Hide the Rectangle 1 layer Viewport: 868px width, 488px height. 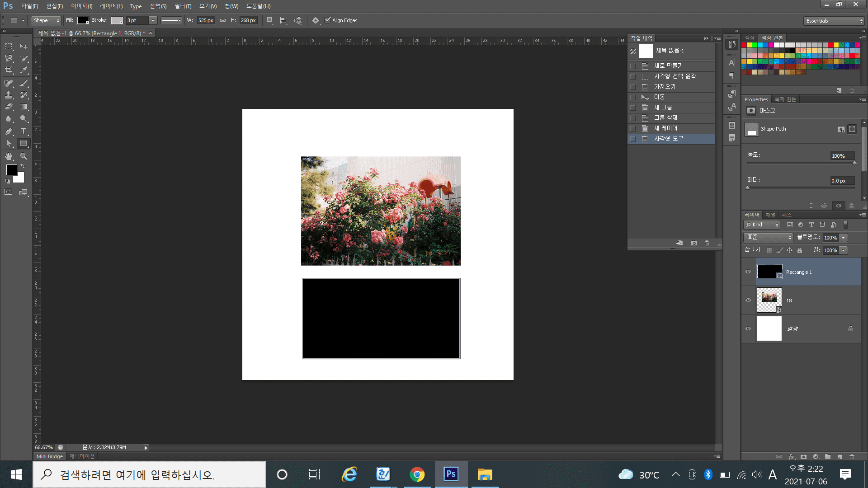[x=748, y=272]
